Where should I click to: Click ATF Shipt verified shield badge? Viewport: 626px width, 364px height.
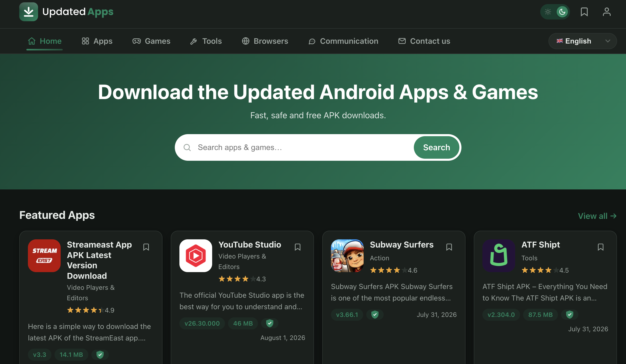tap(569, 315)
